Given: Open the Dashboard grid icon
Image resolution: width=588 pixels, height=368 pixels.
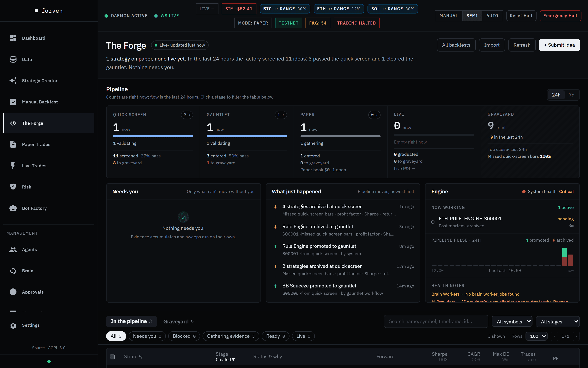Looking at the screenshot, I should [x=13, y=38].
